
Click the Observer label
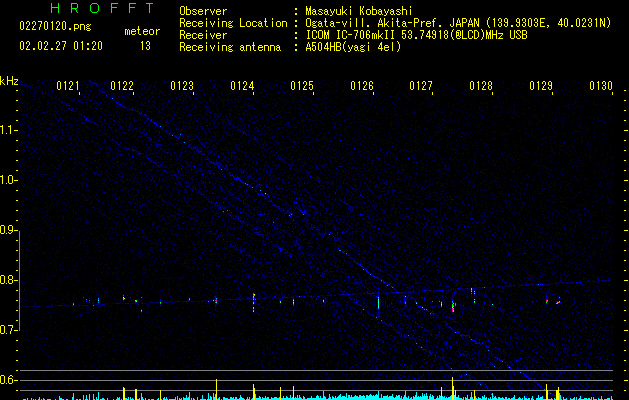[x=203, y=11]
